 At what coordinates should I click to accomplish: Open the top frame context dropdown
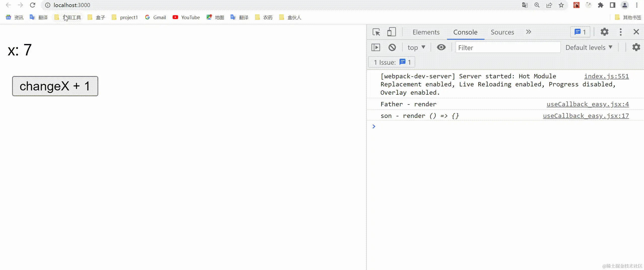(416, 47)
